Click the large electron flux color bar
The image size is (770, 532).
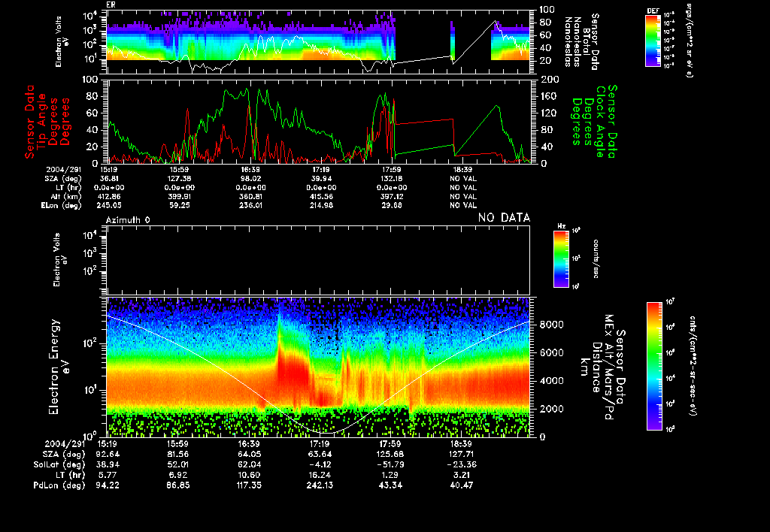pos(655,366)
